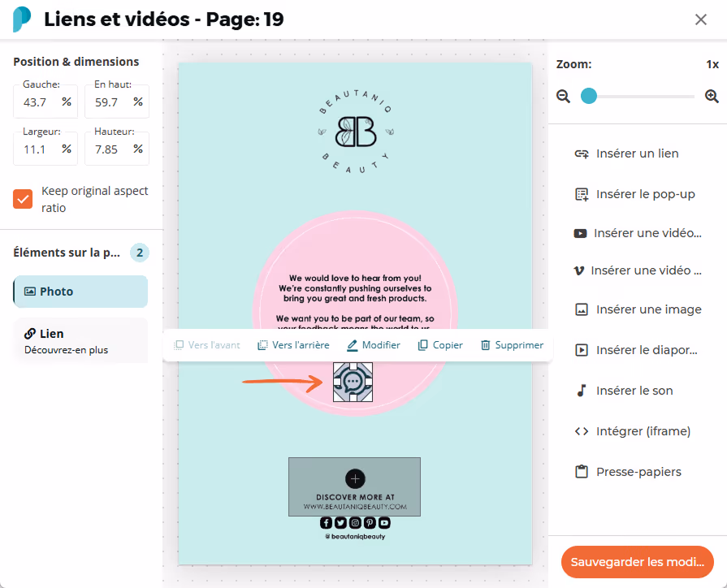Image resolution: width=727 pixels, height=588 pixels.
Task: Click the elements count badge showing 2
Action: click(140, 253)
